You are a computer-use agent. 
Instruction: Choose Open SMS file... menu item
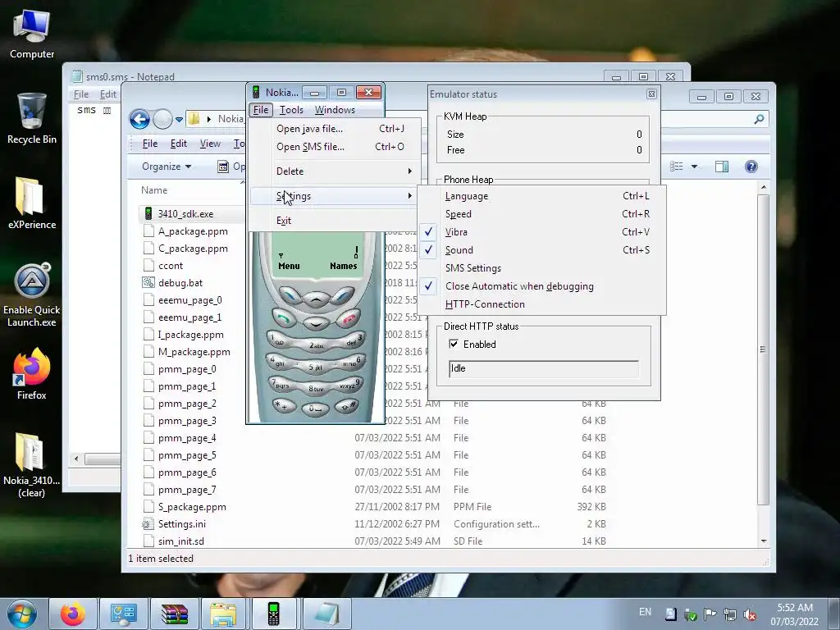pos(334,147)
